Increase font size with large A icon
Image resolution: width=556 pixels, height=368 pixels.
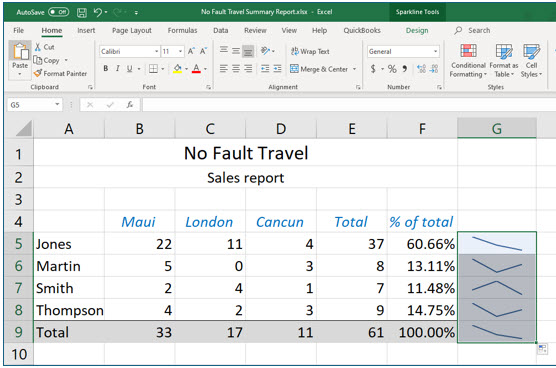click(x=191, y=51)
